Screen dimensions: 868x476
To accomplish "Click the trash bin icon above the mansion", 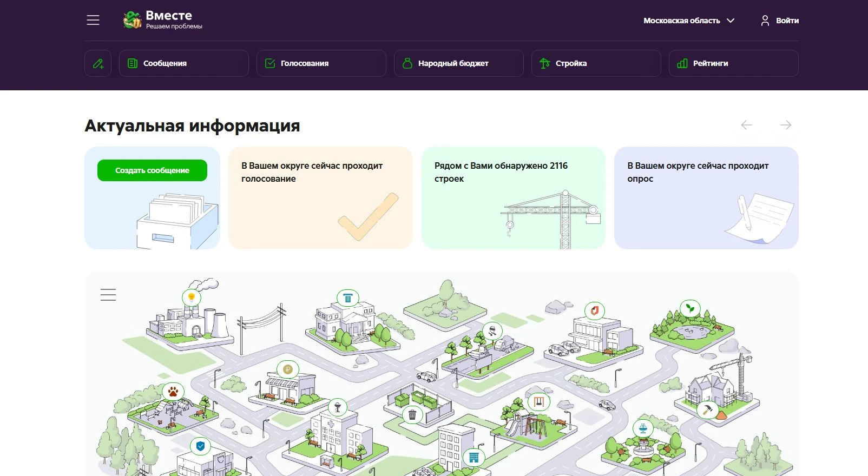I will coord(348,298).
